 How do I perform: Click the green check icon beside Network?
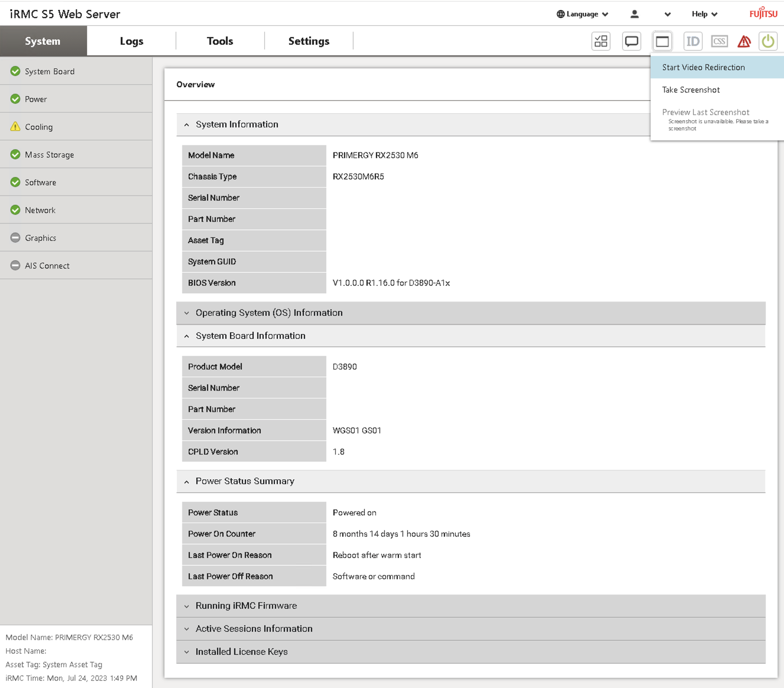point(15,210)
